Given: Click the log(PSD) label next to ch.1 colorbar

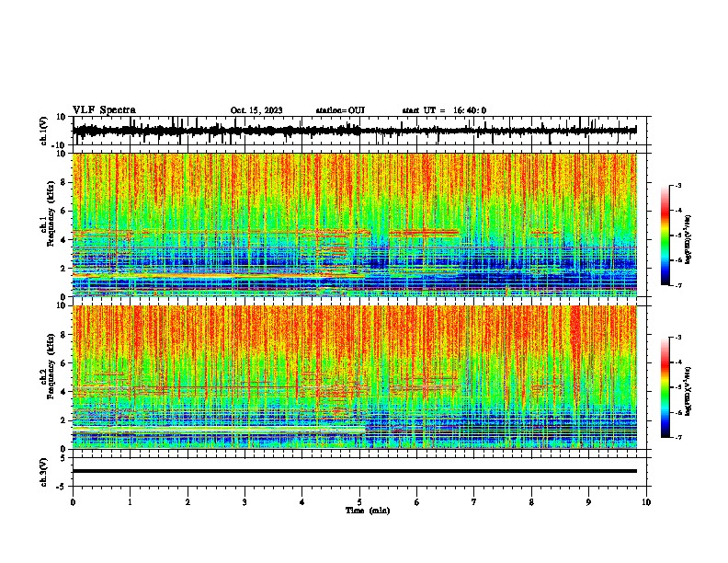Looking at the screenshot, I should (x=688, y=240).
